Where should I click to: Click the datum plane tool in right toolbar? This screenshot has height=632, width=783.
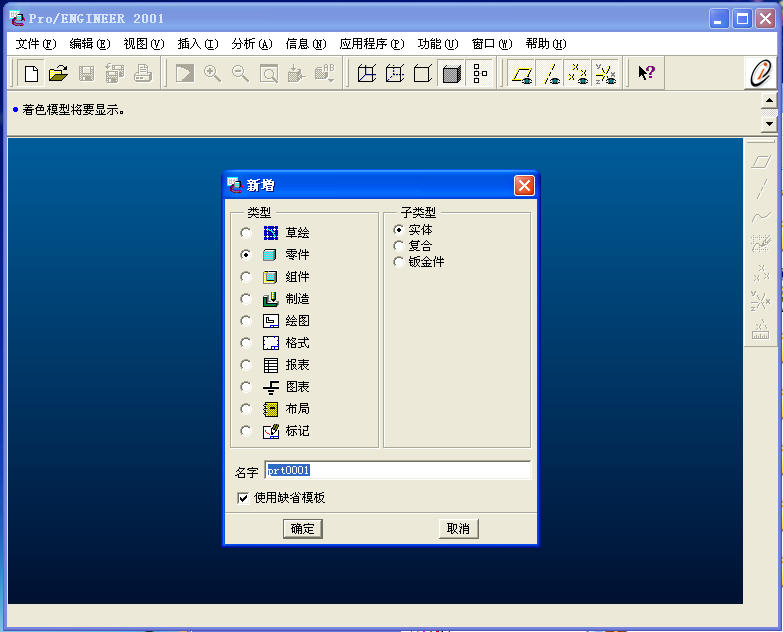pos(761,161)
